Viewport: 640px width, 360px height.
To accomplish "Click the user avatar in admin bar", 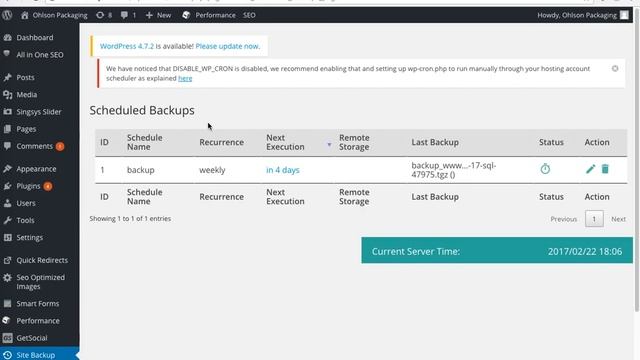I will pyautogui.click(x=624, y=15).
